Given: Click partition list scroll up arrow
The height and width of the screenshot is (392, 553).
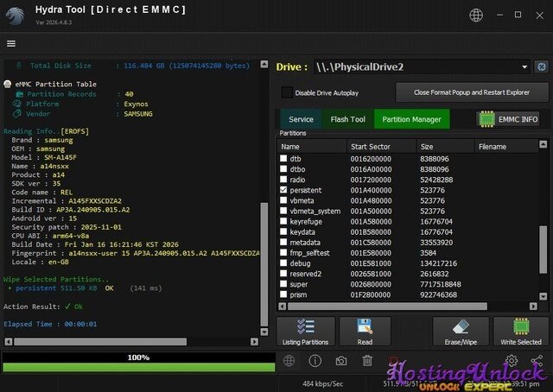Looking at the screenshot, I should tap(543, 144).
